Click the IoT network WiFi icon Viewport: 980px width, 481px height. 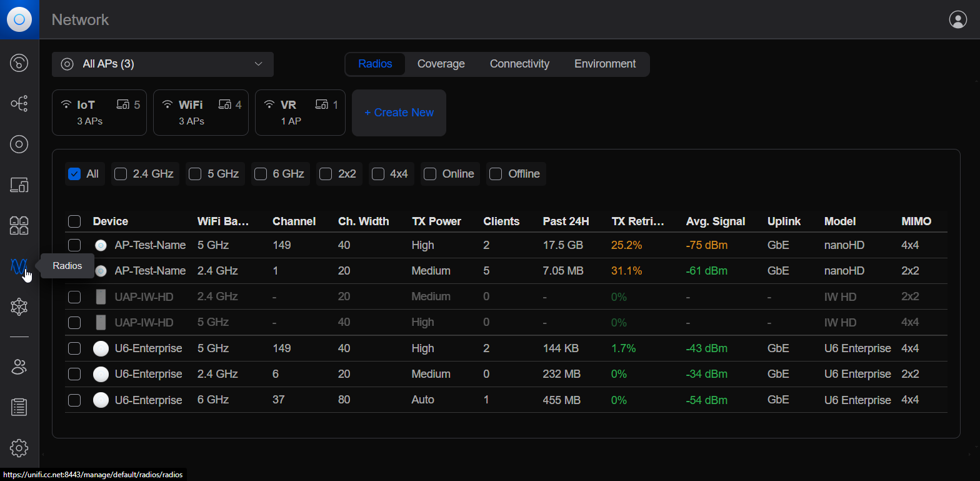pos(66,104)
